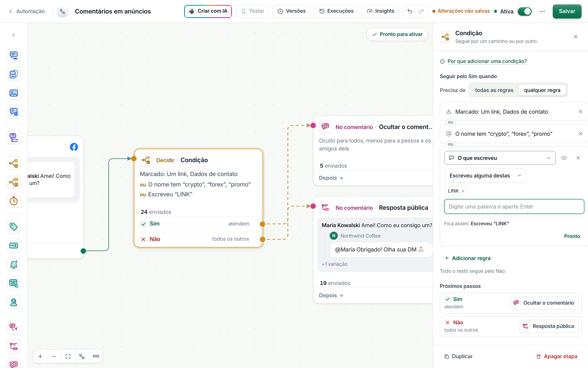The image size is (588, 368).
Task: Open the Insights tab
Action: 380,11
